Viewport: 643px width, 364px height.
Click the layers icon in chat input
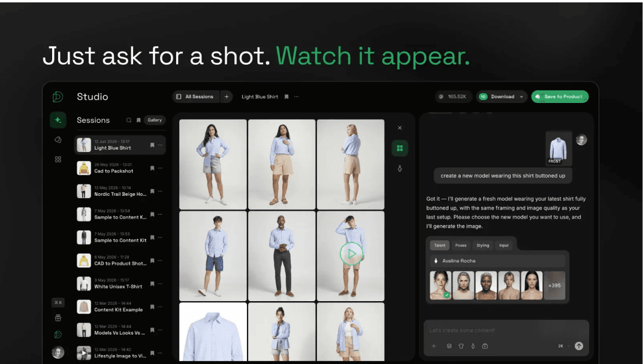(x=449, y=346)
